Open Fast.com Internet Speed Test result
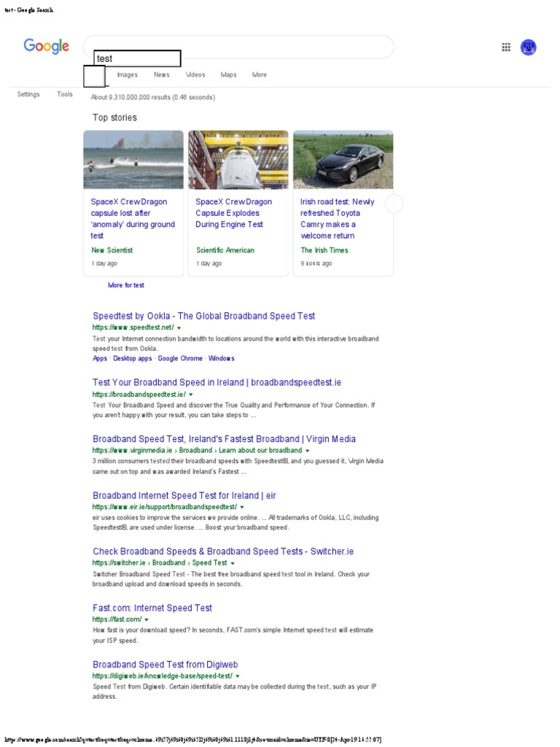Image resolution: width=560 pixels, height=747 pixels. [x=152, y=608]
